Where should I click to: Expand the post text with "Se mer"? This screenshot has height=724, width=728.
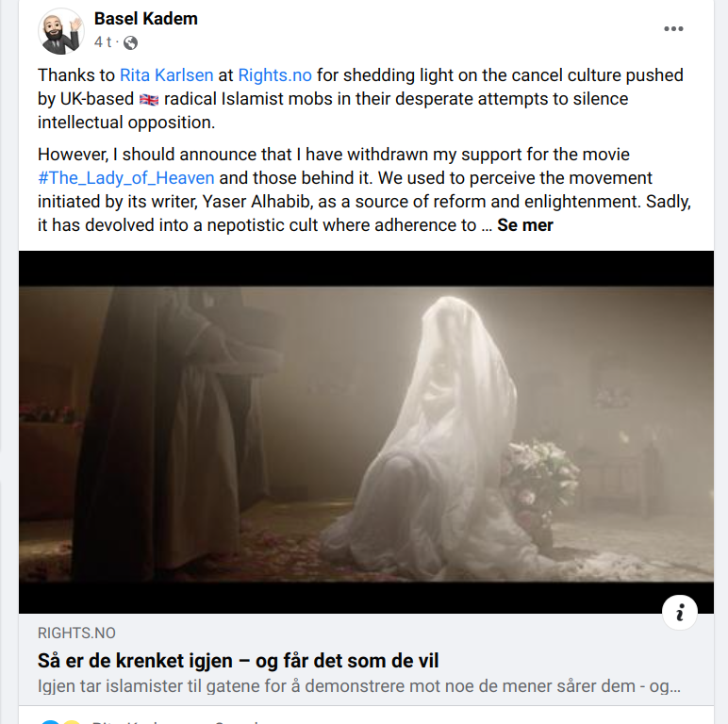click(525, 225)
